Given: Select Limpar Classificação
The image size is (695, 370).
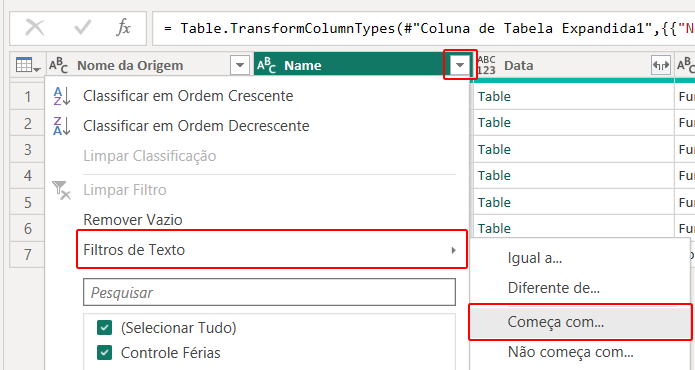Looking at the screenshot, I should [149, 156].
